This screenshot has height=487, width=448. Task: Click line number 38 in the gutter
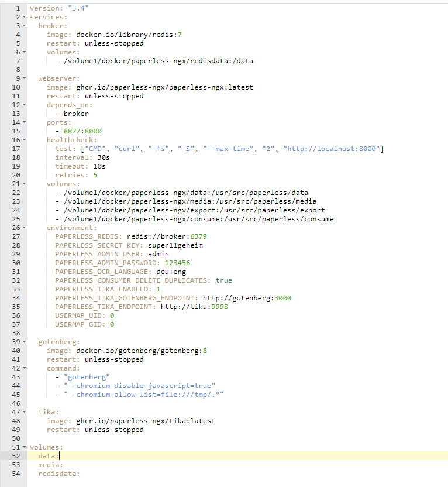pos(16,333)
